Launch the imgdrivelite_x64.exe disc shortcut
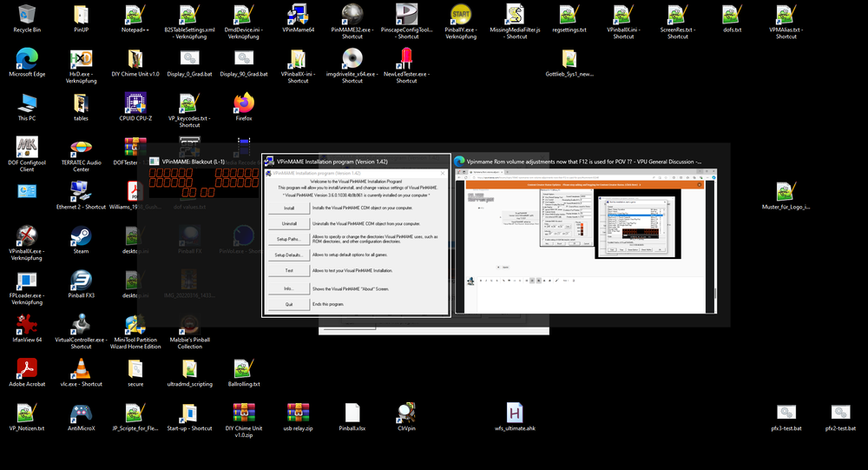This screenshot has height=470, width=868. coord(352,59)
